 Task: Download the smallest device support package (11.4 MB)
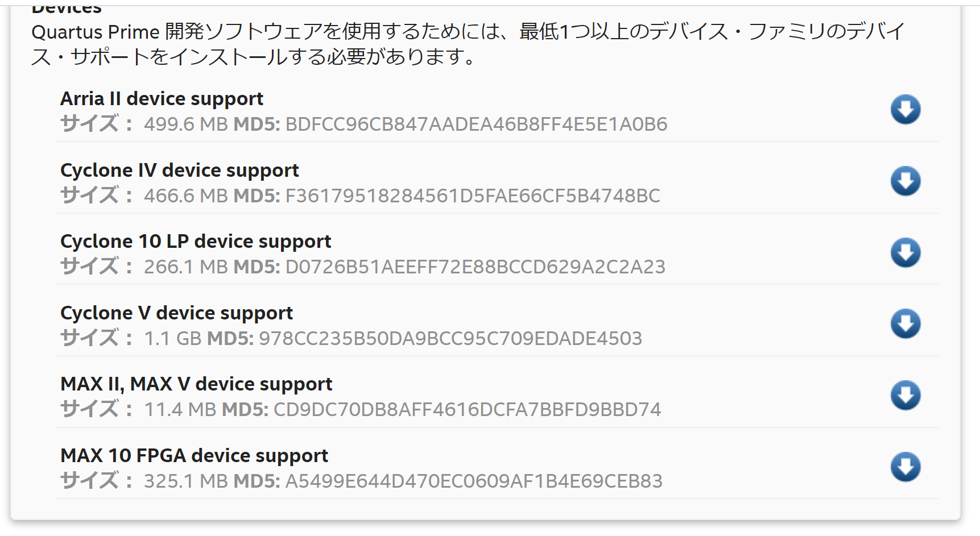pos(907,396)
